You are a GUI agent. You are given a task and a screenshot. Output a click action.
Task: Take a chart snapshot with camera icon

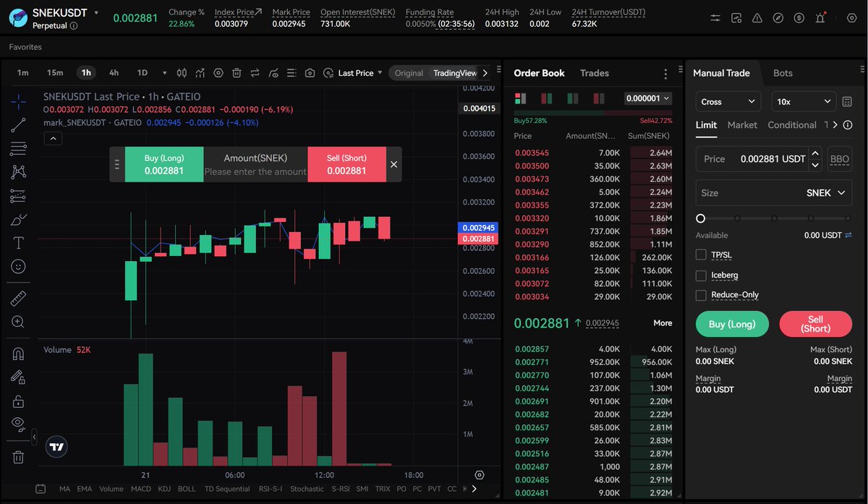[x=310, y=73]
